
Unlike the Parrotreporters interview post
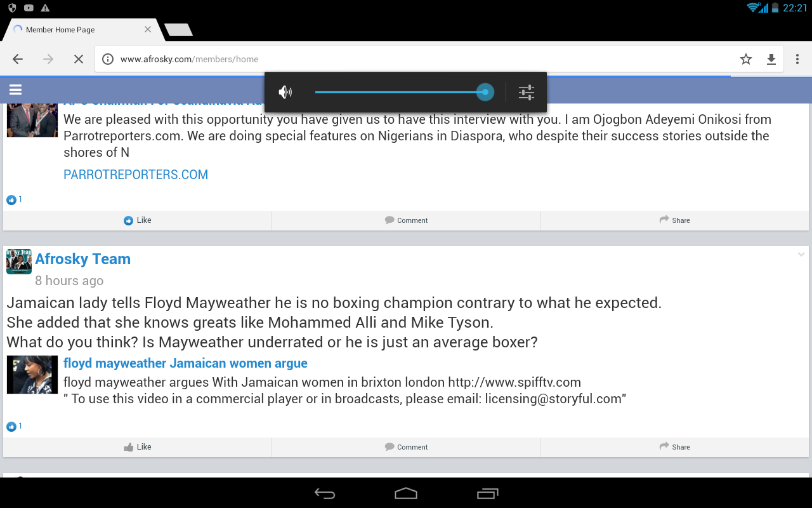138,220
